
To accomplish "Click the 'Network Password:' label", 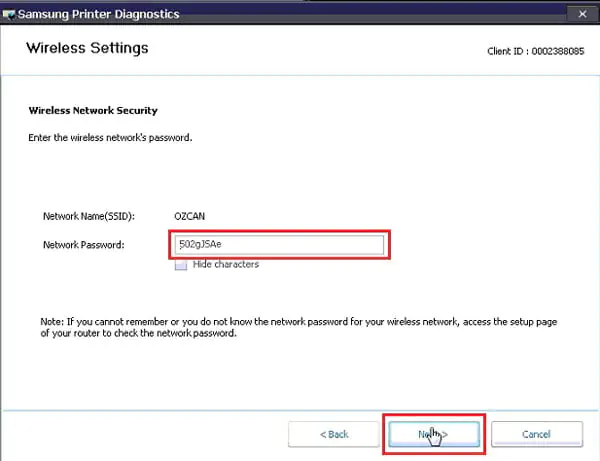I will coord(83,245).
